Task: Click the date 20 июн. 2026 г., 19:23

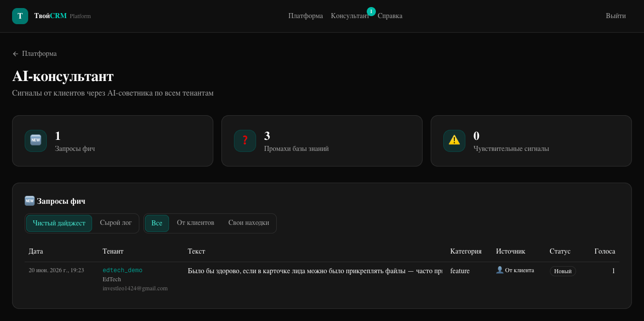Action: pos(56,270)
